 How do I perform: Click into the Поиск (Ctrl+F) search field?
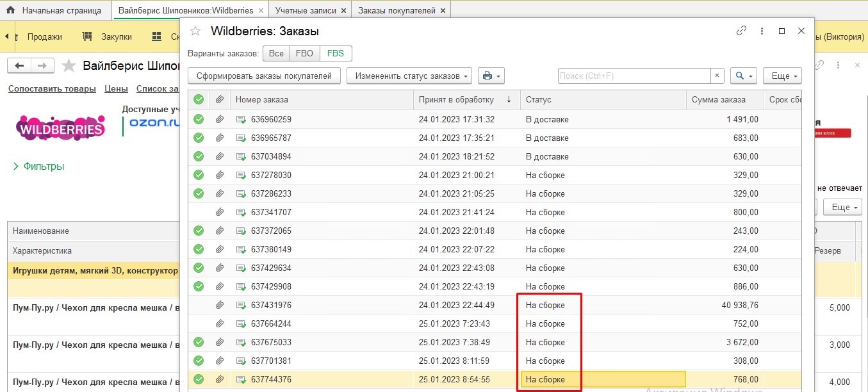[634, 76]
